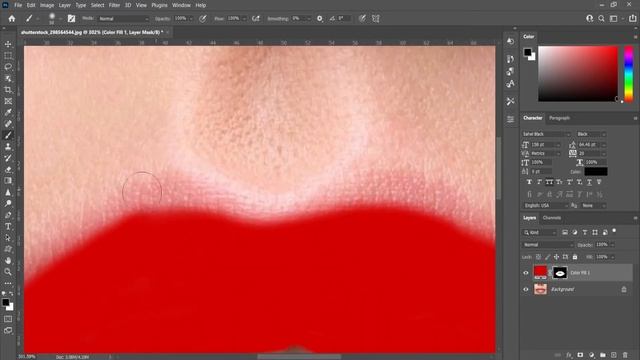Image resolution: width=640 pixels, height=360 pixels.
Task: Create a new group folder icon
Action: point(602,355)
